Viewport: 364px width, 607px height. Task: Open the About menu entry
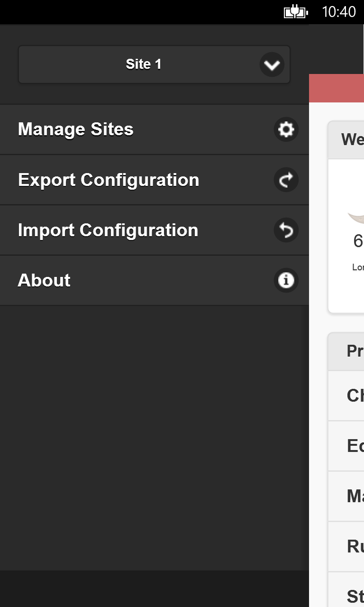click(x=44, y=280)
